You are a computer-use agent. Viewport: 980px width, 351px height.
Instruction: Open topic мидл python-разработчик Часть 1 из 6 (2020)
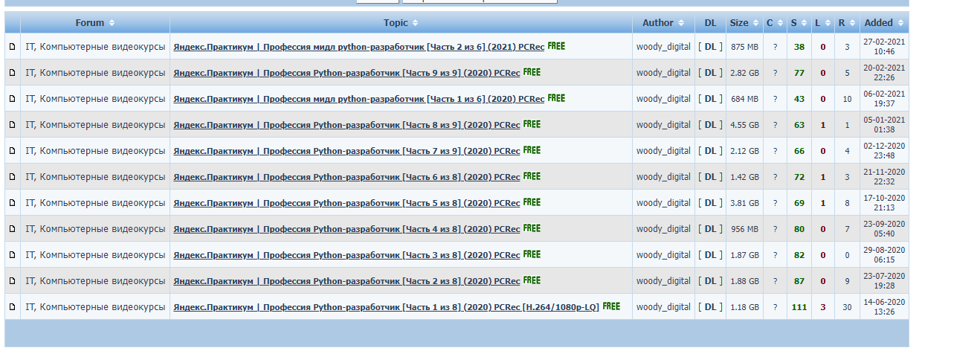coord(359,99)
